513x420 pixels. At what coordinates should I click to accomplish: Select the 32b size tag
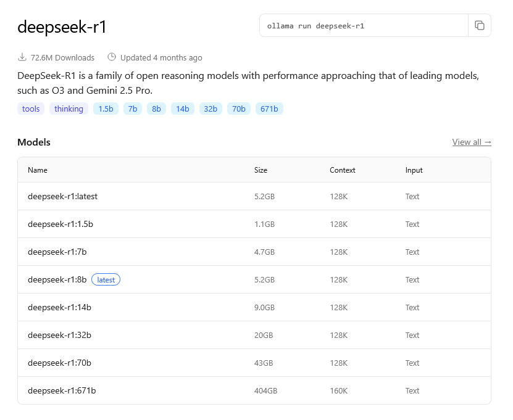pyautogui.click(x=211, y=109)
